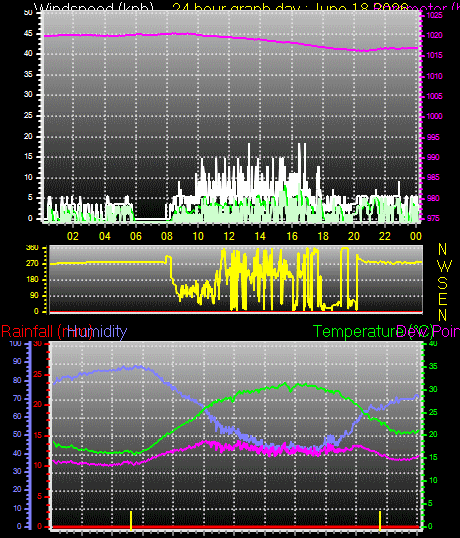Click the 90 wind direction axis value
Image resolution: width=460 pixels, height=538 pixels.
(x=34, y=295)
